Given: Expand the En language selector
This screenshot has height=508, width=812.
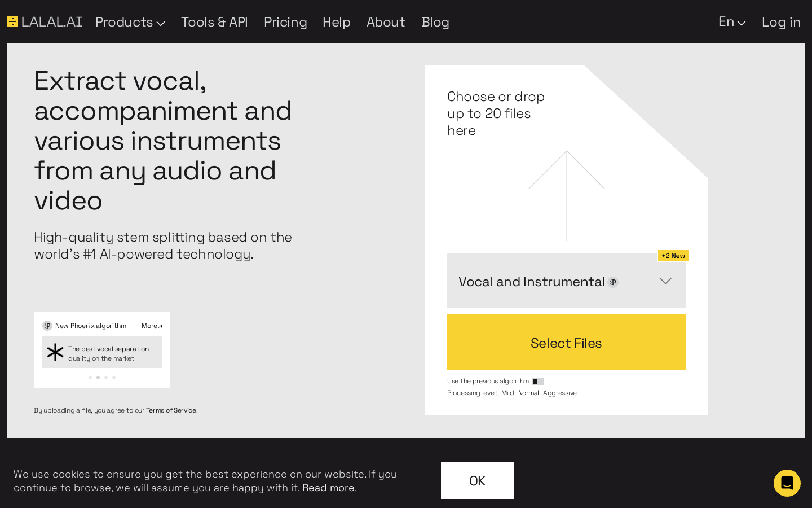Looking at the screenshot, I should (x=731, y=22).
